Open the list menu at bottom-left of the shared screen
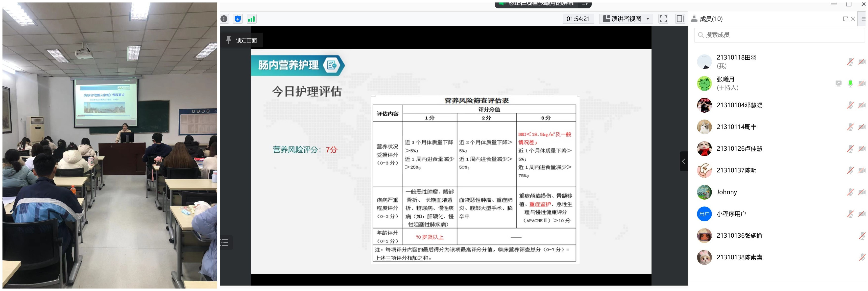 [x=225, y=243]
